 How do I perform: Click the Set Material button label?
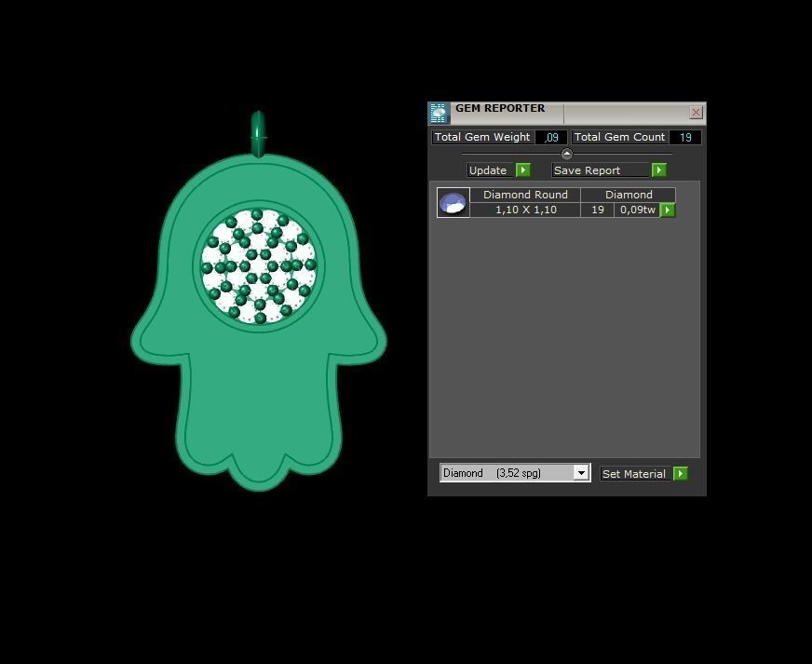click(x=635, y=474)
